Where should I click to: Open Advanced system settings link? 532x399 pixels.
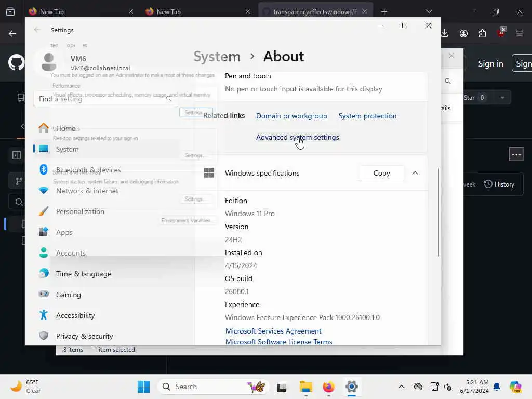(297, 137)
